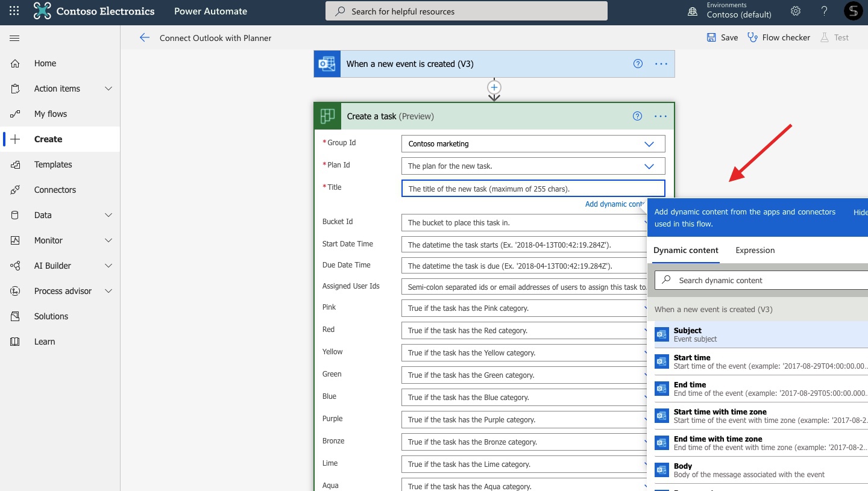Select Start time with time zone item

[x=761, y=416]
